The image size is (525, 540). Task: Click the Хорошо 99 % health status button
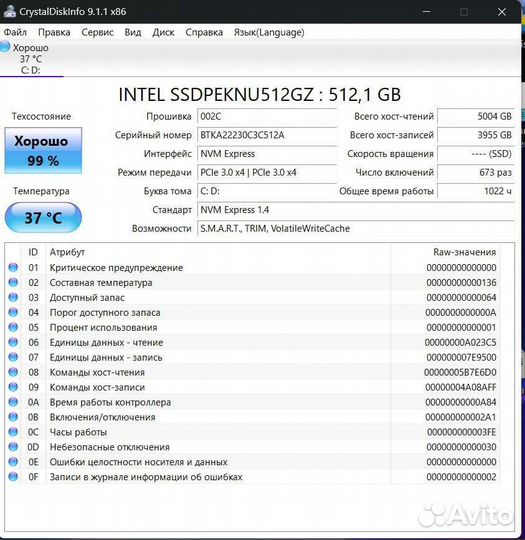pyautogui.click(x=43, y=150)
